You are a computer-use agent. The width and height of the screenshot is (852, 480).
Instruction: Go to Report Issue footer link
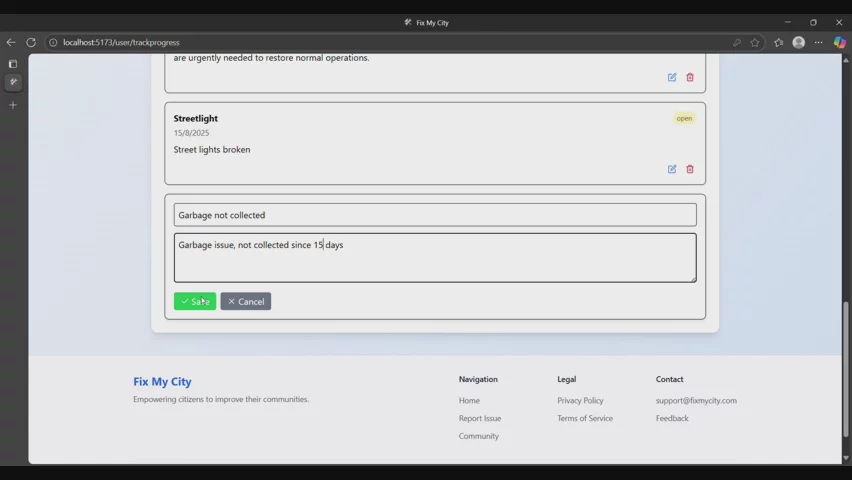pos(480,418)
